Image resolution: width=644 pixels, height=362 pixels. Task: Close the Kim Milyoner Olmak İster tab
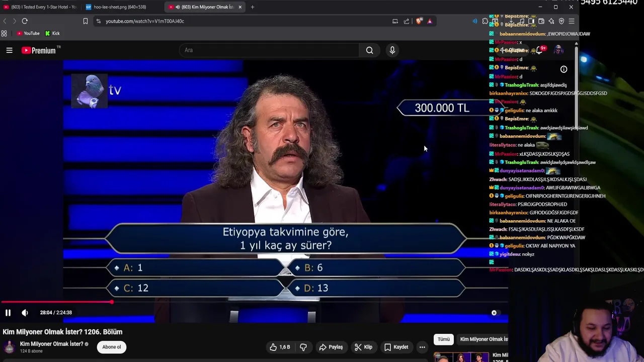pos(240,7)
